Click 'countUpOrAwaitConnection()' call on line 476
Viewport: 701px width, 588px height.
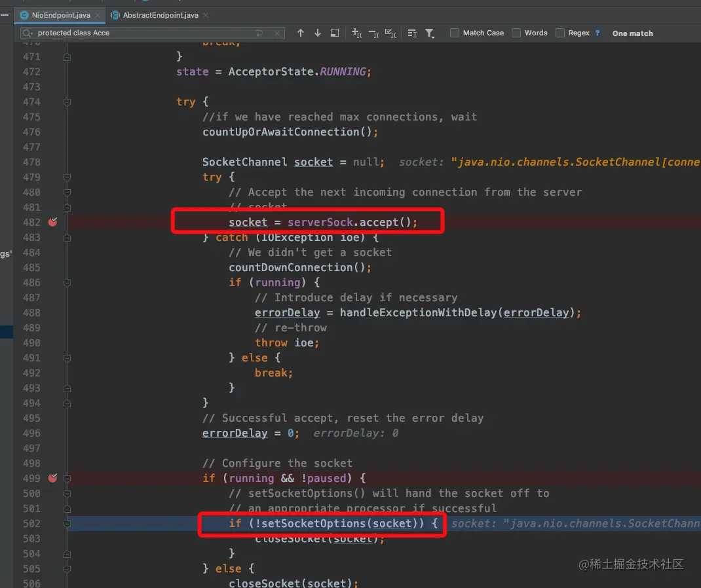[x=286, y=132]
